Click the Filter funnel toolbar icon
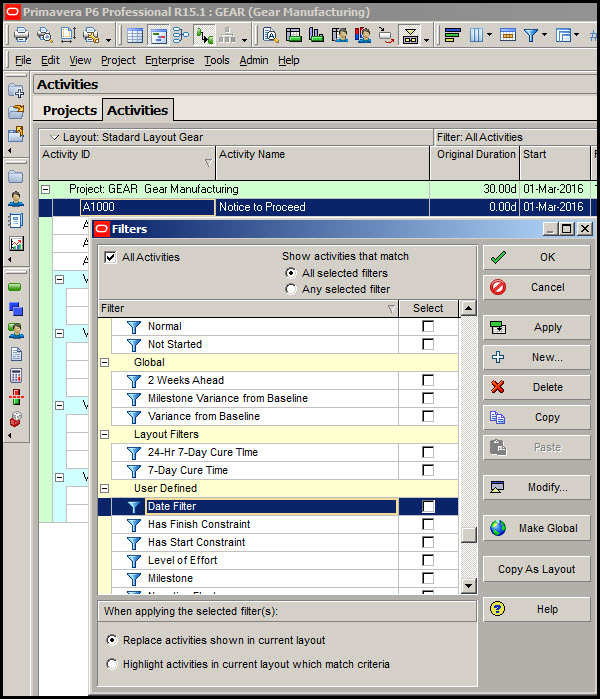 [530, 35]
